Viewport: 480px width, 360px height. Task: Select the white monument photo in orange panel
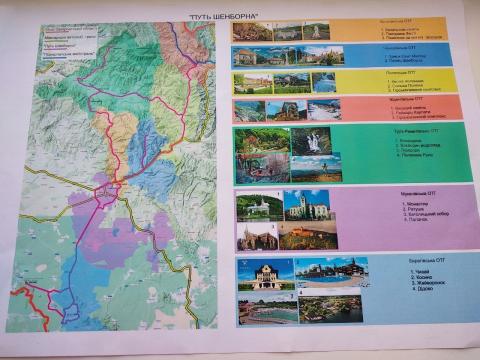click(x=316, y=30)
